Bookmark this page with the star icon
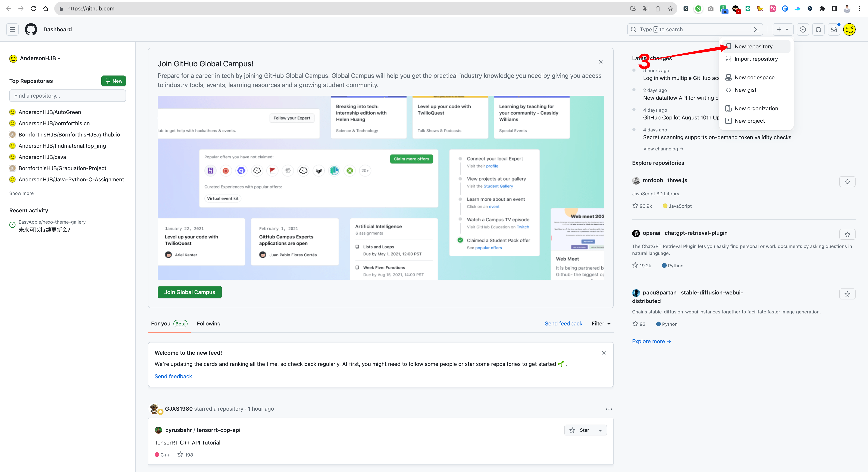Screen dimensions: 868x472 [x=670, y=8]
